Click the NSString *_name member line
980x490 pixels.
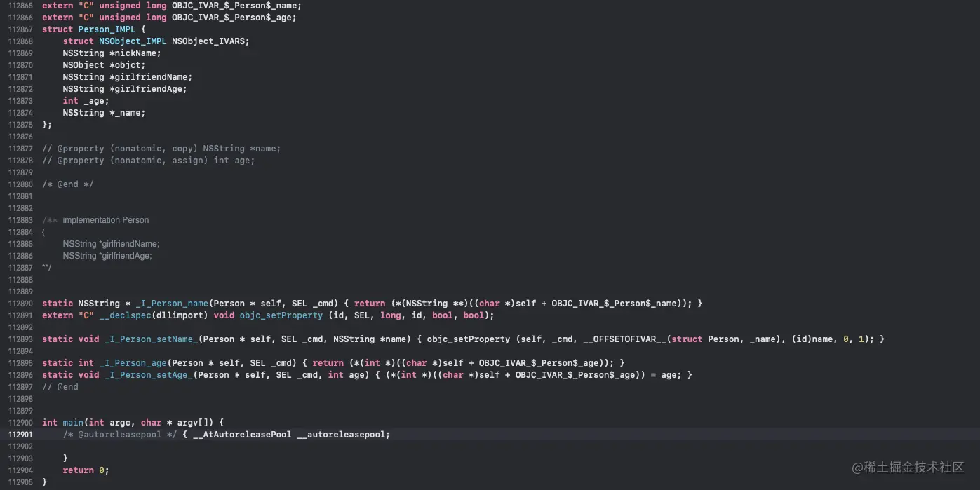point(104,113)
